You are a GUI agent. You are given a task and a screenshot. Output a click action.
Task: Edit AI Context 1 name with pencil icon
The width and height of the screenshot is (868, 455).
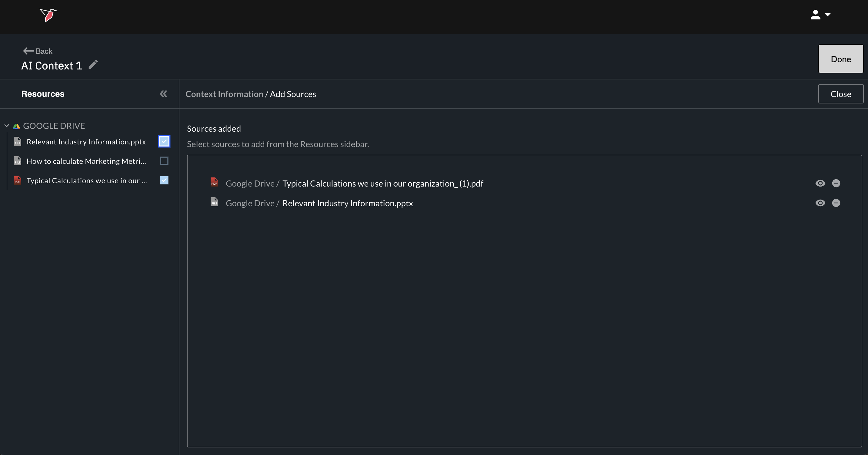point(93,64)
